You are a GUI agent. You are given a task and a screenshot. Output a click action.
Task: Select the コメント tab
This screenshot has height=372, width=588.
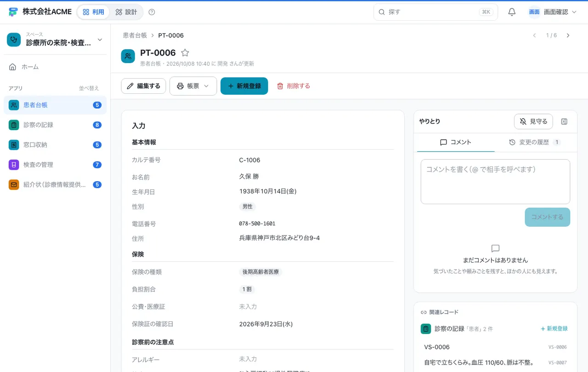[x=456, y=142]
